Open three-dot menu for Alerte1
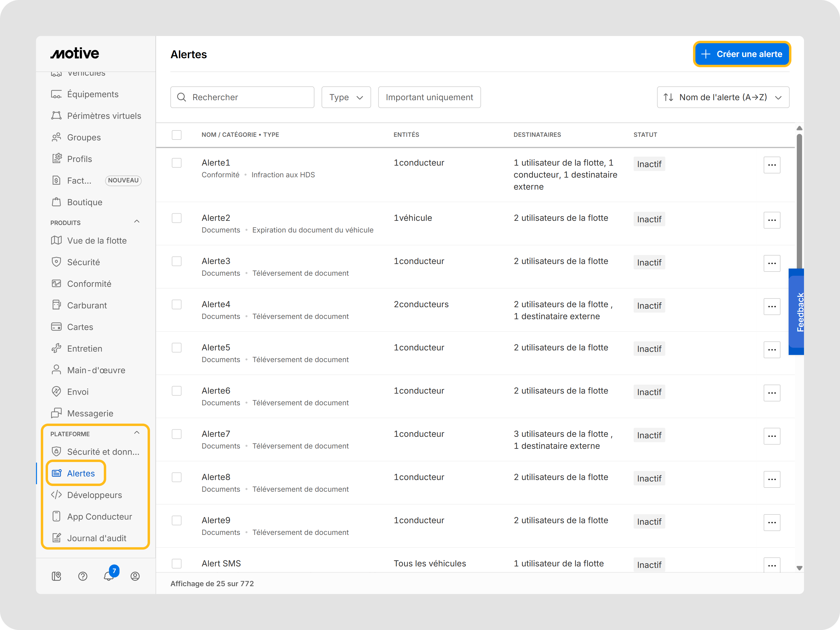Screen dimensions: 840x630 point(771,165)
